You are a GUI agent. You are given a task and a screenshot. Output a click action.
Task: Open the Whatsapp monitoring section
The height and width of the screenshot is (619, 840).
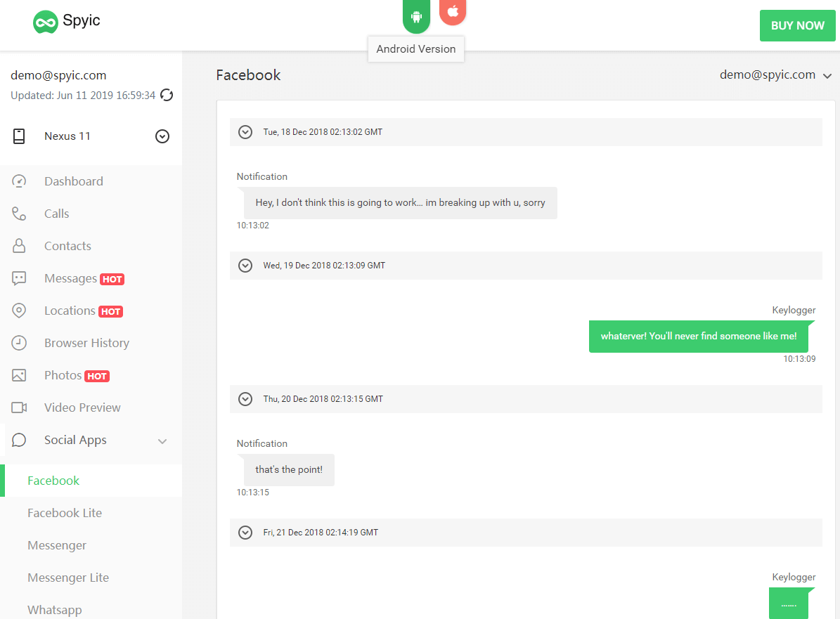(x=55, y=609)
